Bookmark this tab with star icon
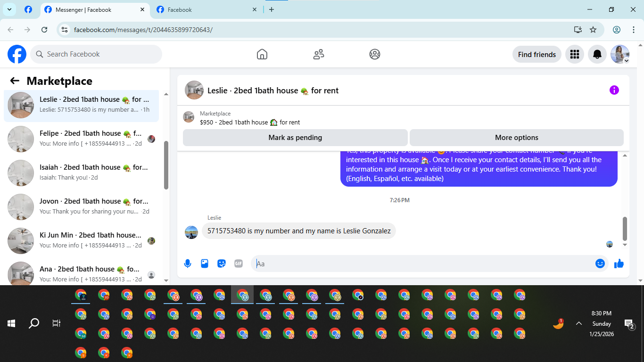644x362 pixels. (x=593, y=30)
